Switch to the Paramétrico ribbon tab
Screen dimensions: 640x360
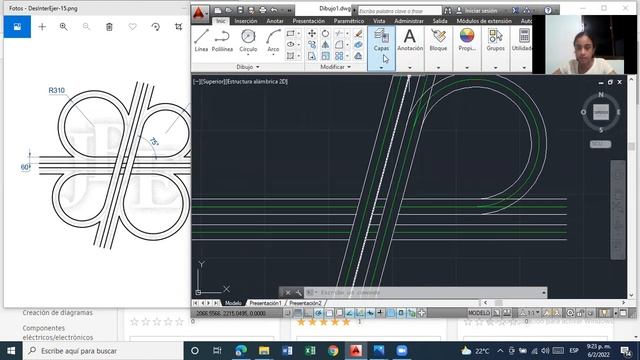coord(349,21)
